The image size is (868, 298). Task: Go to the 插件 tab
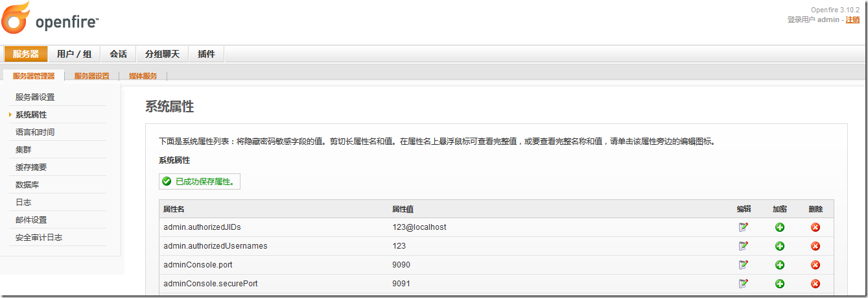click(206, 54)
